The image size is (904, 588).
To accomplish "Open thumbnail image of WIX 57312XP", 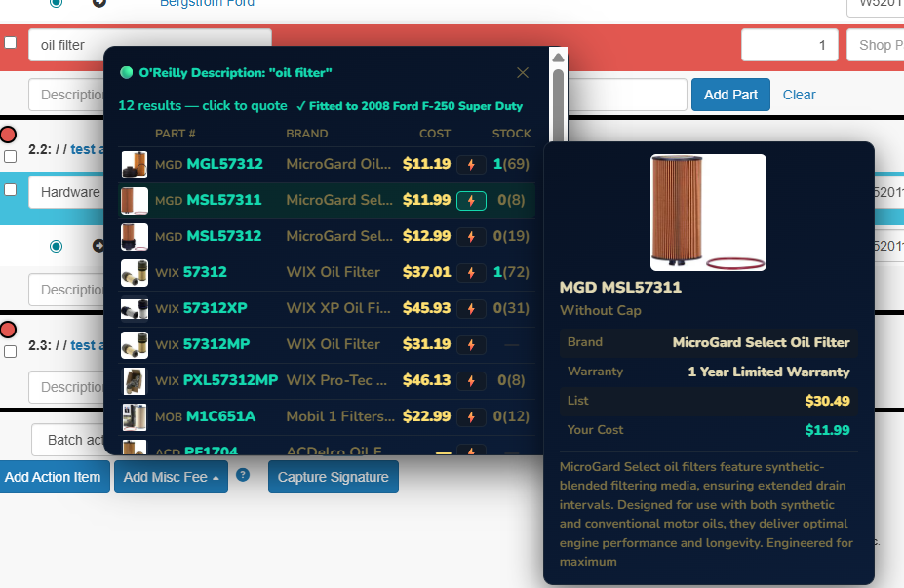I will (135, 308).
